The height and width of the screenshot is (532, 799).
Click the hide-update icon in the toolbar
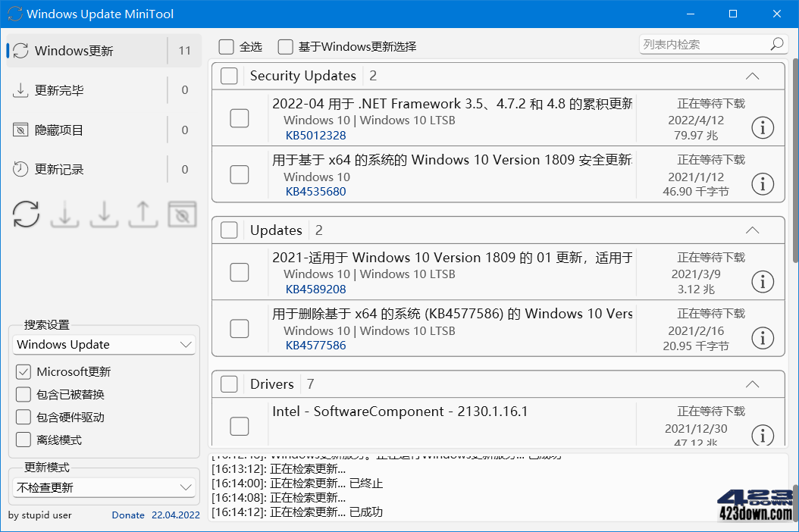[x=182, y=214]
